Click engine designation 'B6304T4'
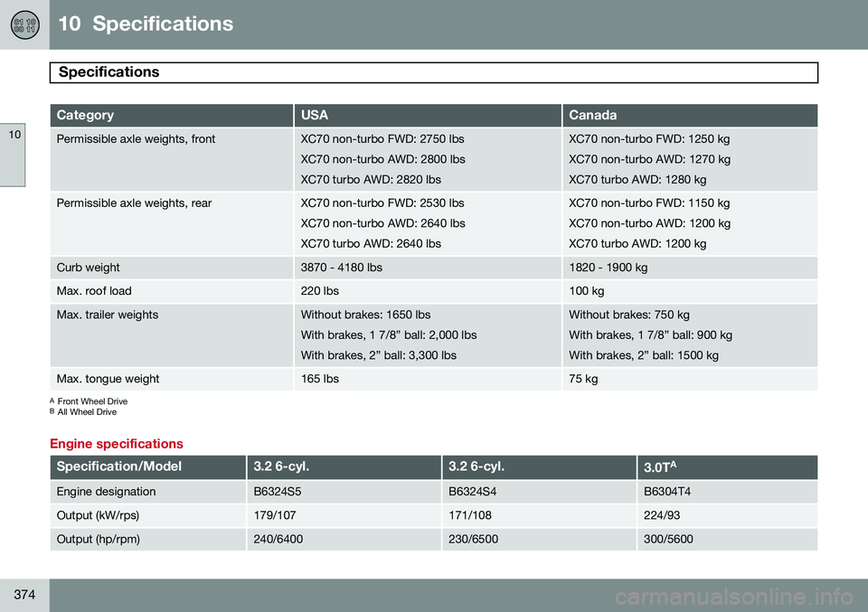This screenshot has width=868, height=612. [x=667, y=492]
